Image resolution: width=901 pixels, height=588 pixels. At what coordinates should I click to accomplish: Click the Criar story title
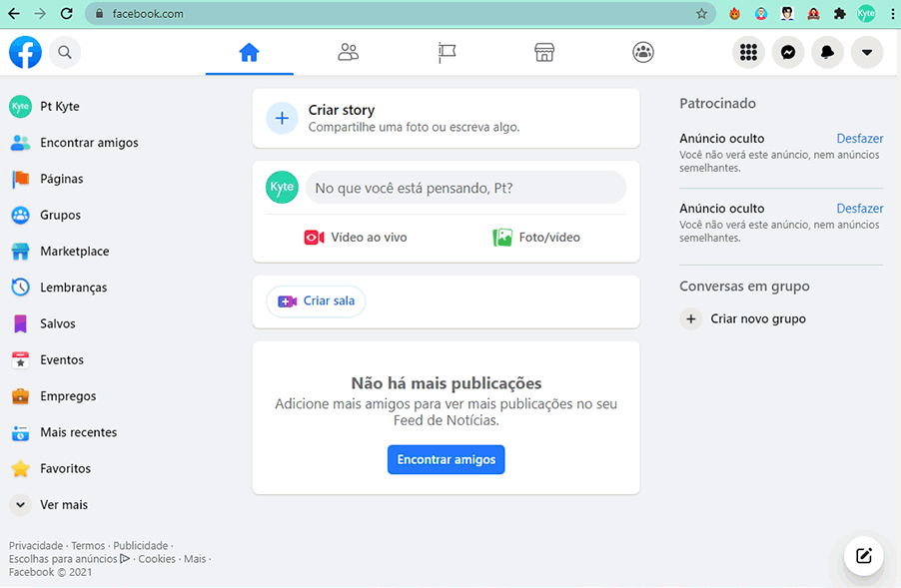(x=342, y=110)
